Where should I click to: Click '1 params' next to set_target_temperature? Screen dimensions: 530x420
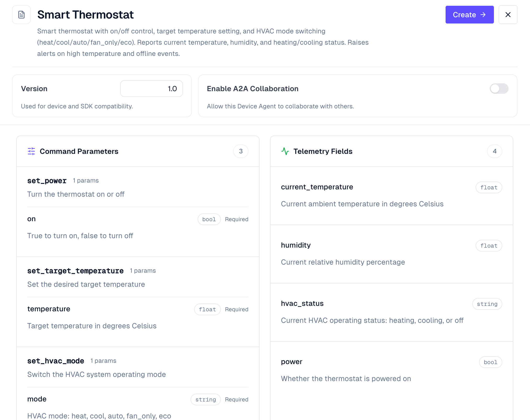tap(143, 271)
